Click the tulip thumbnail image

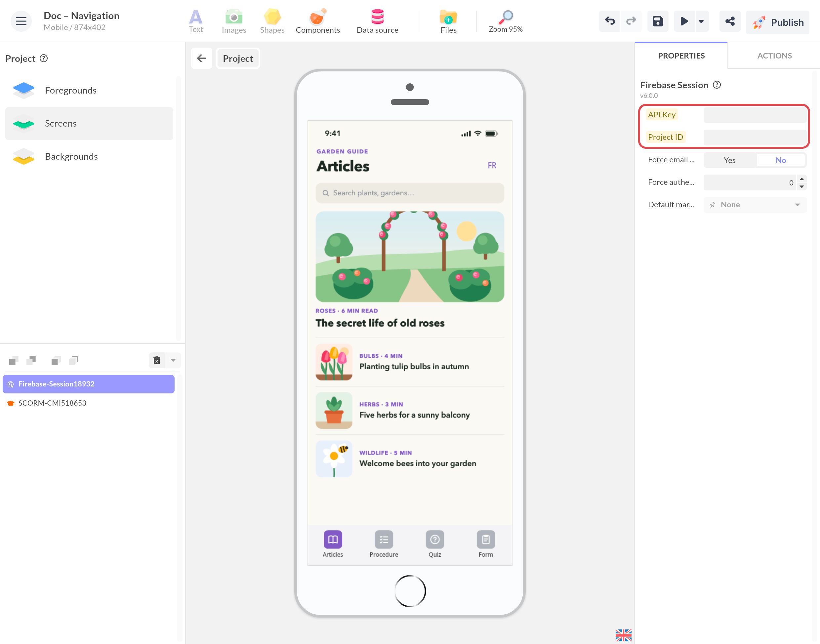coord(334,362)
